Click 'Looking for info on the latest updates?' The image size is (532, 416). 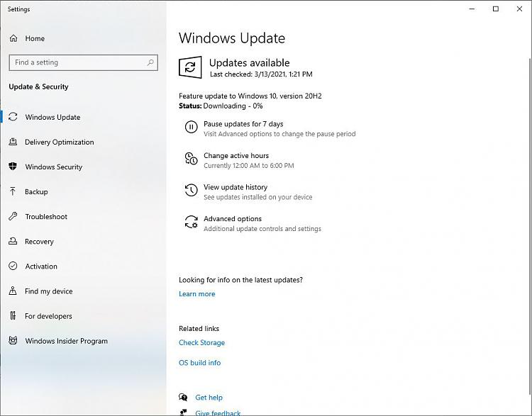tap(240, 280)
